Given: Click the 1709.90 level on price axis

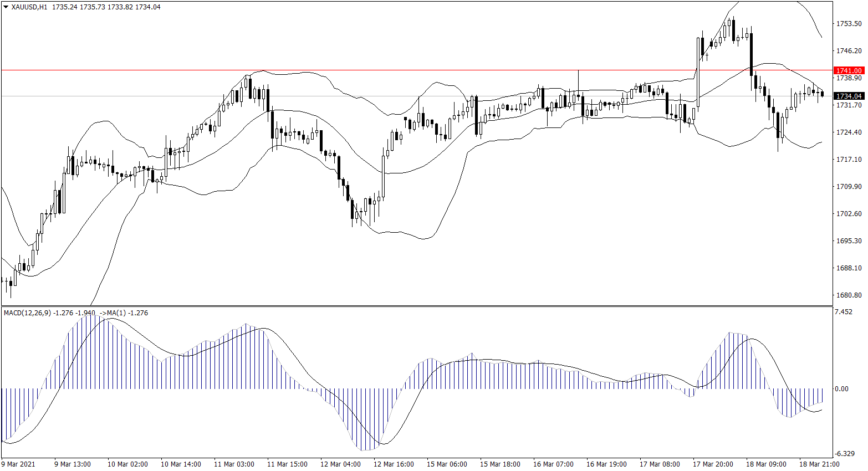Looking at the screenshot, I should click(x=849, y=187).
